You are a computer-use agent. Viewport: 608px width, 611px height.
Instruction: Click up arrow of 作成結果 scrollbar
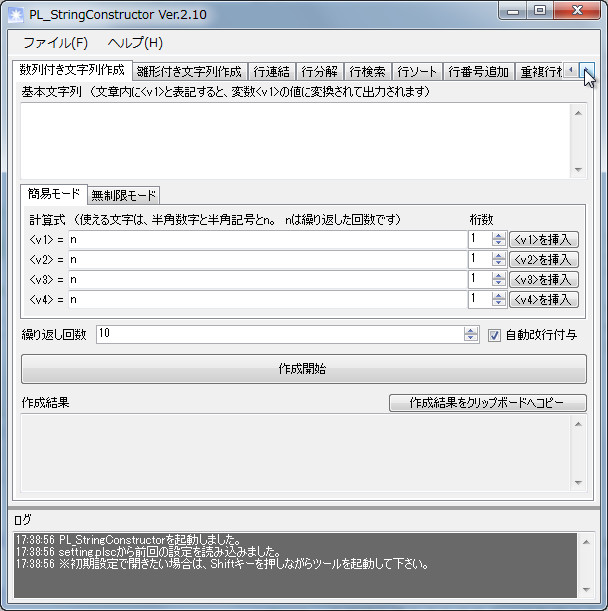578,424
